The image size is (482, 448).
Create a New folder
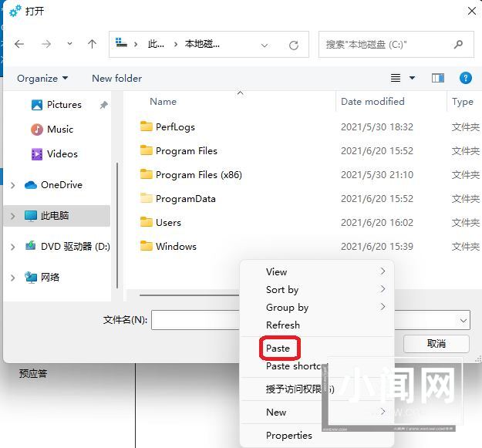pos(116,79)
